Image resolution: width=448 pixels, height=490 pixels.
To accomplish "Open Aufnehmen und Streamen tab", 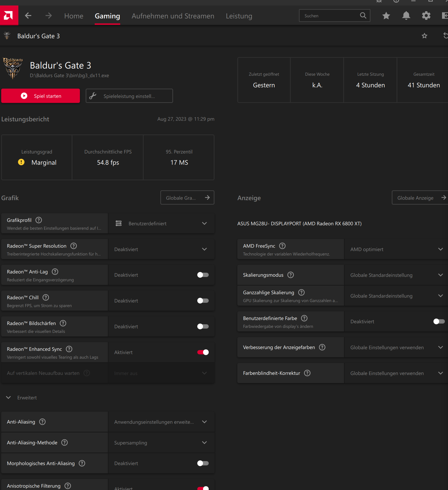I will pos(173,16).
